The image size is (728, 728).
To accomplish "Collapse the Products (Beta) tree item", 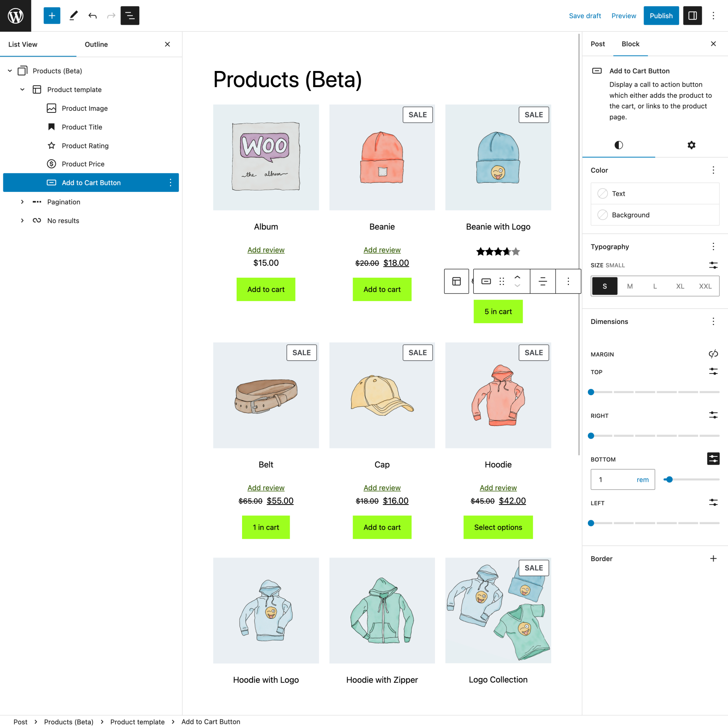I will click(10, 71).
